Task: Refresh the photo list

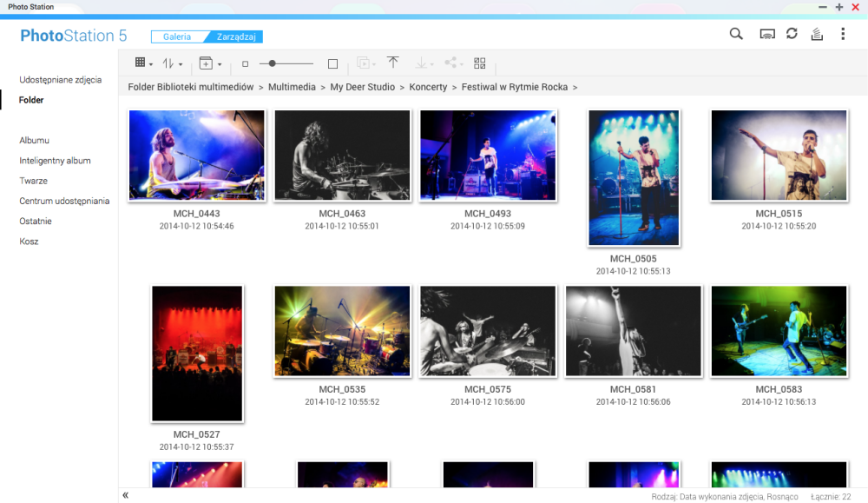Action: [792, 34]
